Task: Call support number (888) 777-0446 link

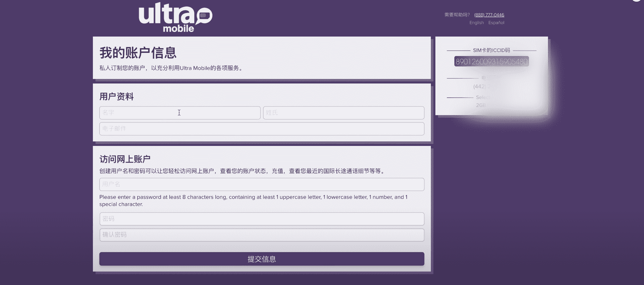Action: (489, 15)
